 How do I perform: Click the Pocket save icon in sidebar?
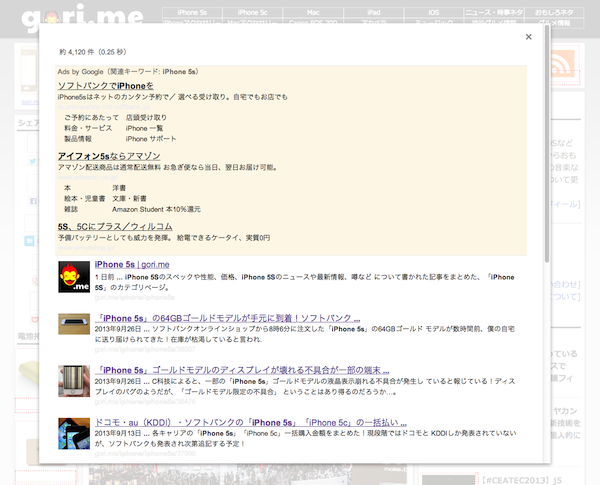click(34, 319)
